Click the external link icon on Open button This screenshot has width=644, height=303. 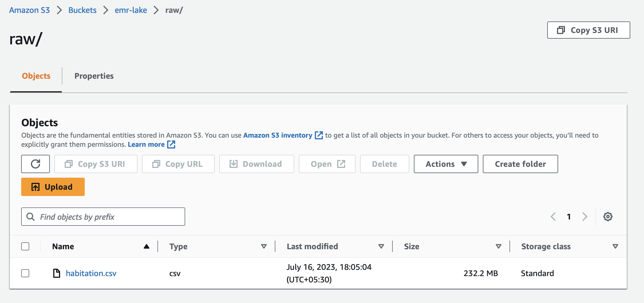(x=341, y=164)
